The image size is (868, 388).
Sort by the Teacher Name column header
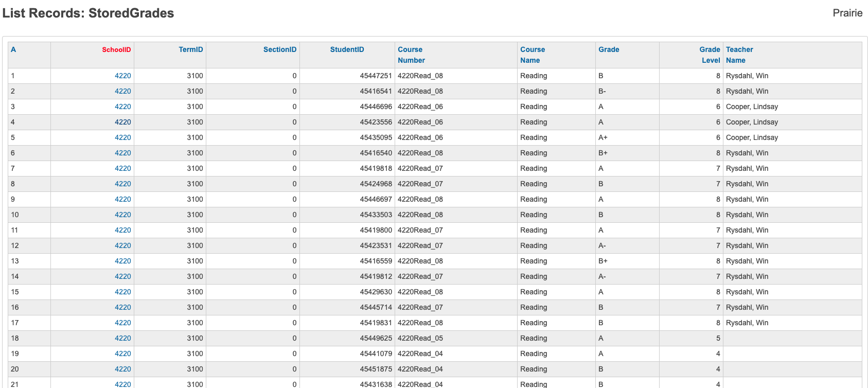(739, 55)
